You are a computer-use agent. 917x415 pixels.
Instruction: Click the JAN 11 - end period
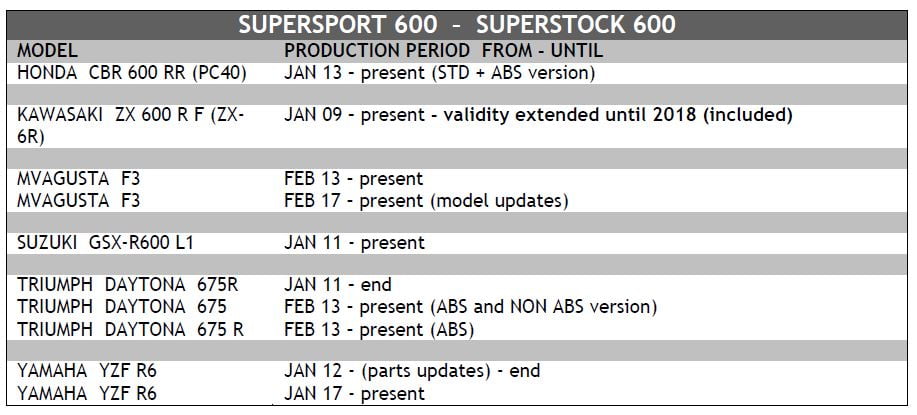click(338, 286)
